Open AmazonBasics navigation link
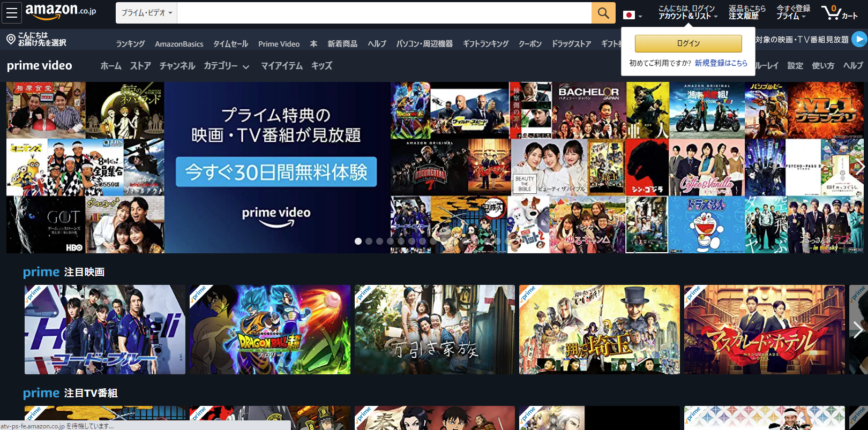868x430 pixels. tap(179, 44)
